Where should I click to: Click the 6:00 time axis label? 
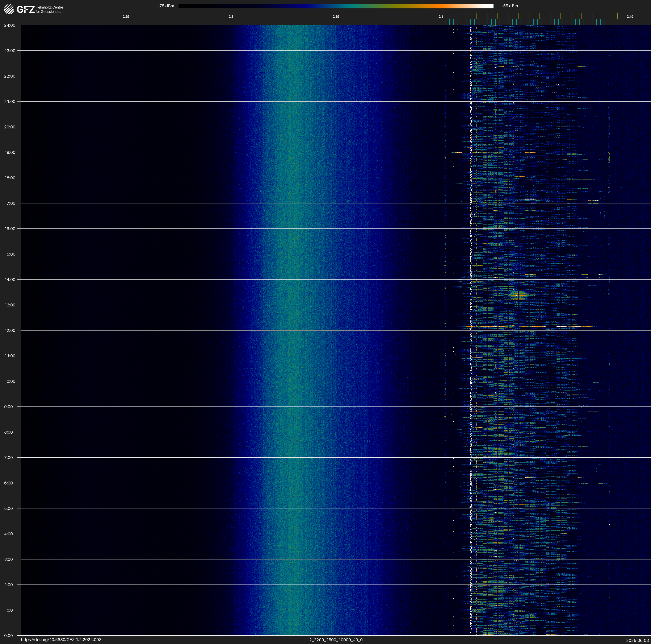(8, 483)
